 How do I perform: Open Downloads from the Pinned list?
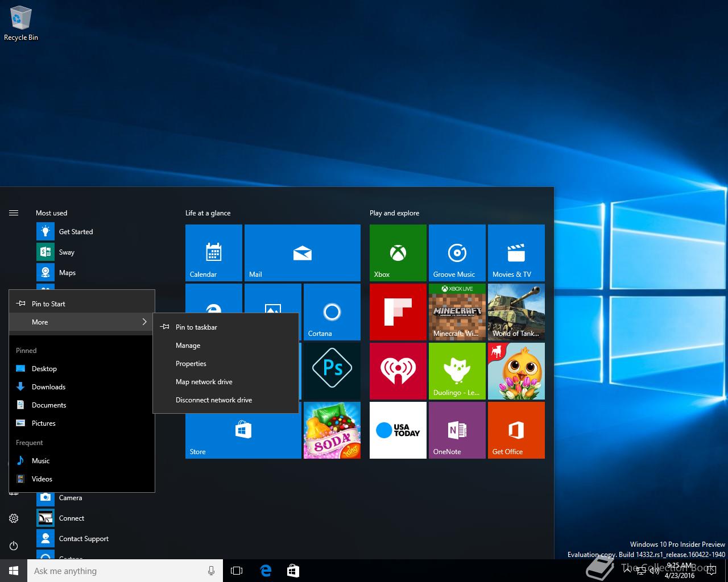[48, 387]
